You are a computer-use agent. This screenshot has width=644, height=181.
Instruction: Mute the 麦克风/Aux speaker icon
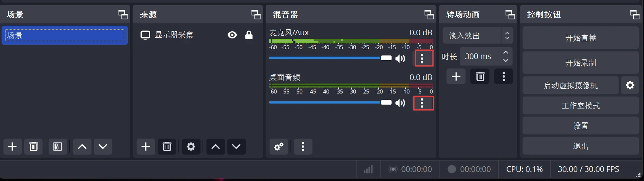click(400, 59)
